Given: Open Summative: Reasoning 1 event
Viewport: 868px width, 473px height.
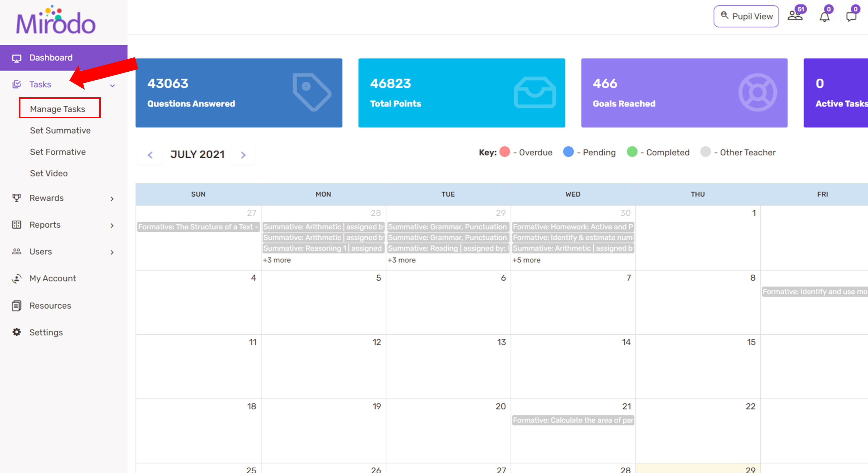Looking at the screenshot, I should tap(323, 248).
